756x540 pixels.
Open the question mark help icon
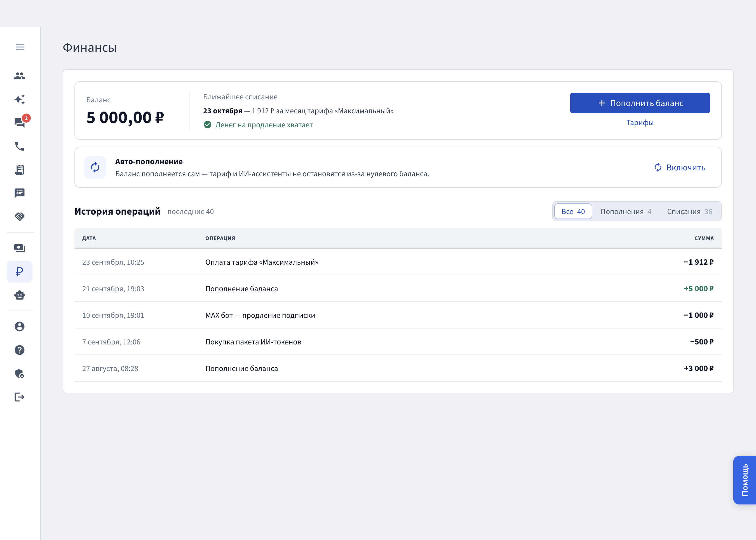click(x=20, y=350)
